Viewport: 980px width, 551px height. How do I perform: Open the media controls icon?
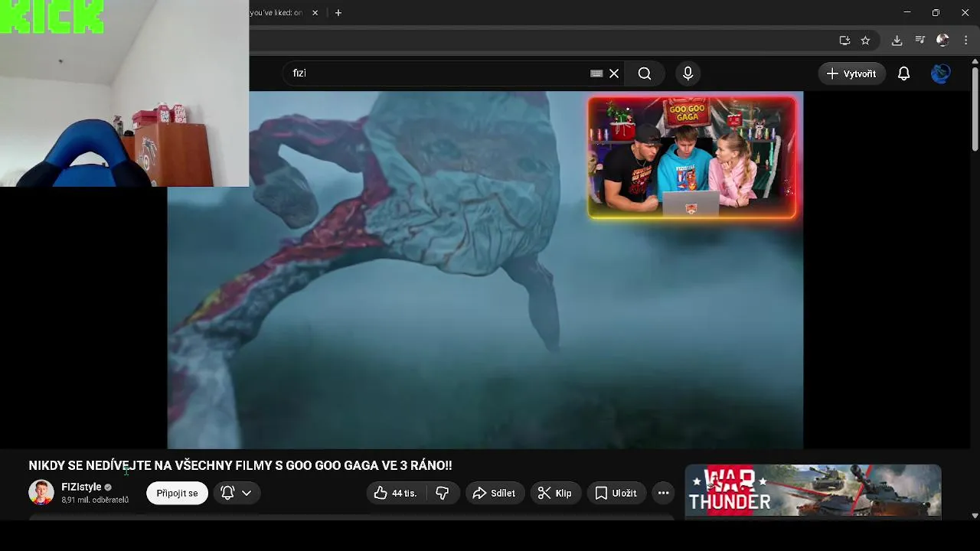click(920, 41)
